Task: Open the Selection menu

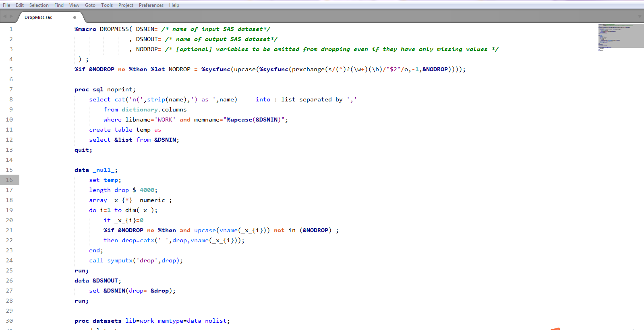Action: click(39, 5)
